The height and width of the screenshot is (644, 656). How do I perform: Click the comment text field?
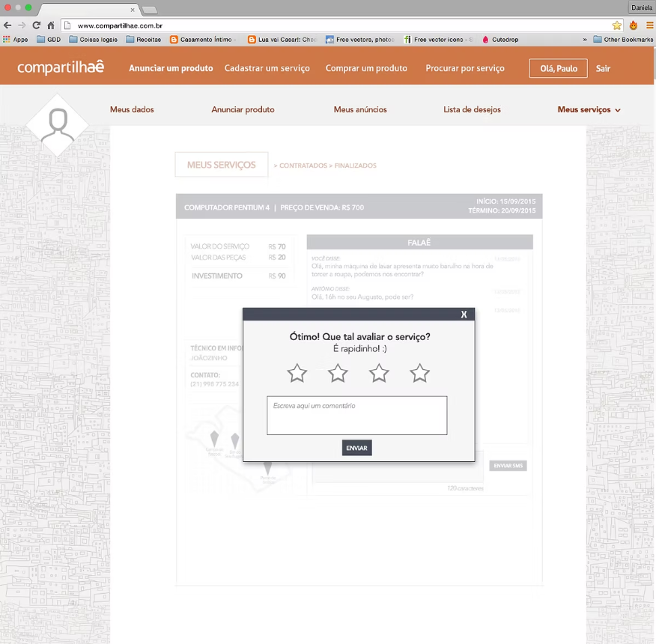(x=356, y=416)
